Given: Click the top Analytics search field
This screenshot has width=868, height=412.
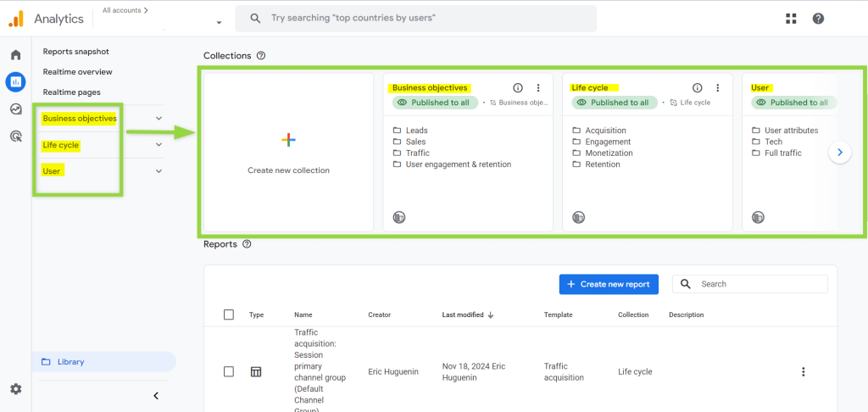Looking at the screenshot, I should pos(415,19).
